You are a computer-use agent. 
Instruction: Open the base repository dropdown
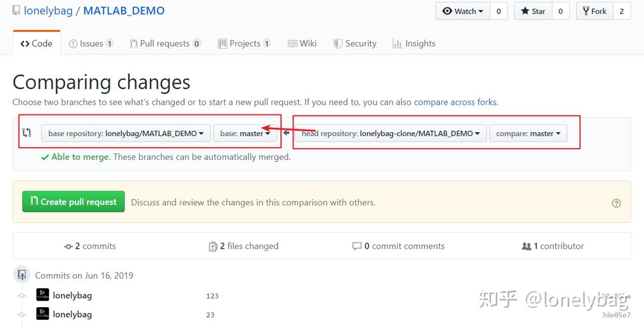[125, 133]
